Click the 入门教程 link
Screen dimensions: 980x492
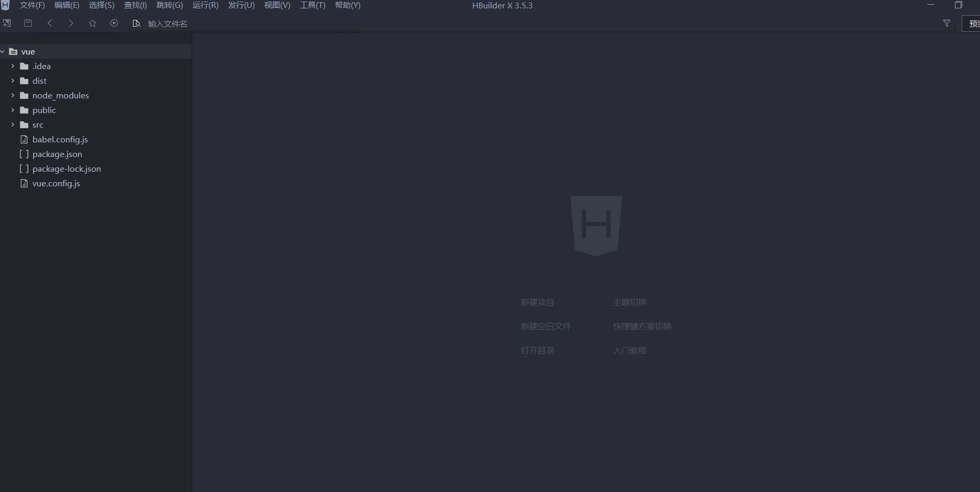coord(630,351)
